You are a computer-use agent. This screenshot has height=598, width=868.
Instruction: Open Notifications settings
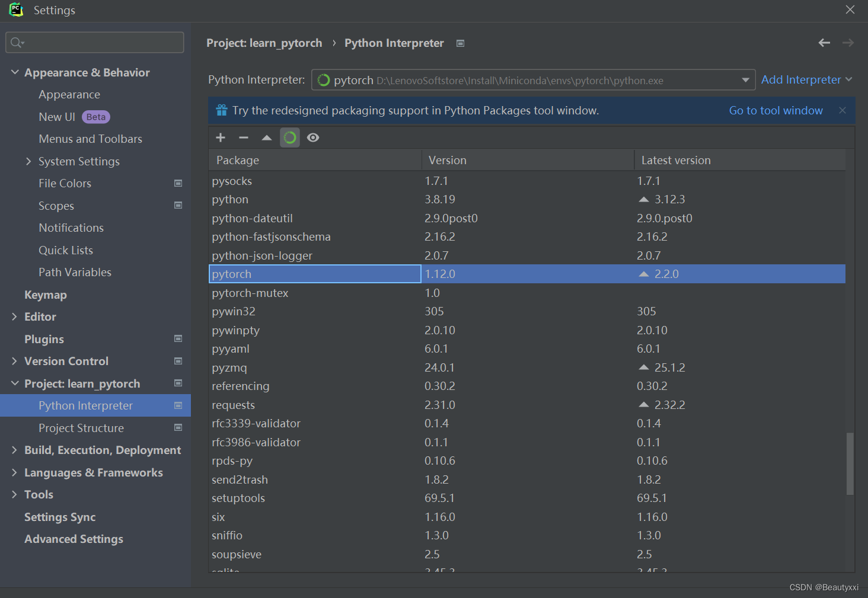71,228
